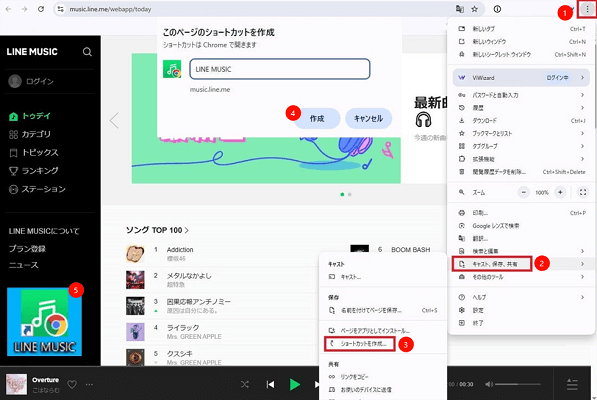The image size is (597, 400).
Task: Select song ライラック
Action: [x=183, y=328]
